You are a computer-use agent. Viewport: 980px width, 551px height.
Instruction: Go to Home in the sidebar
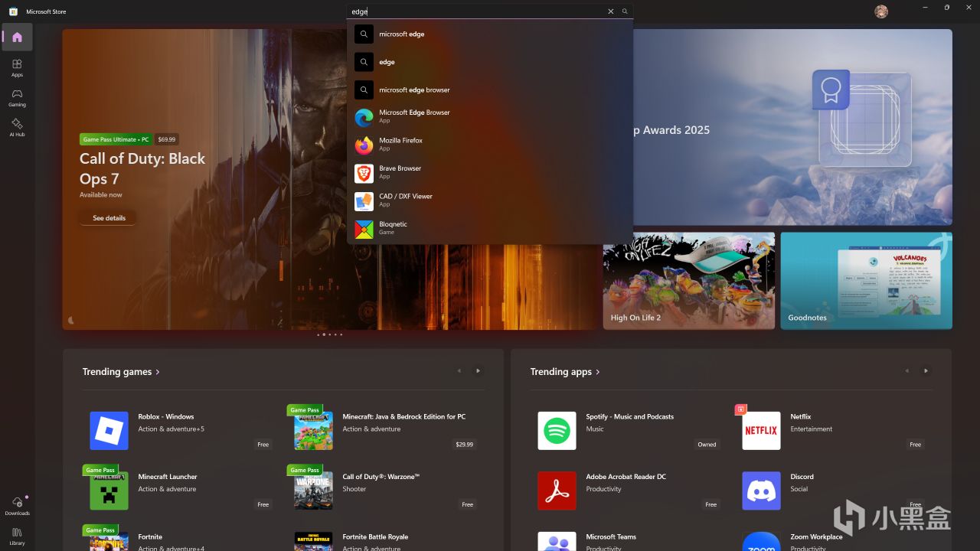(17, 37)
